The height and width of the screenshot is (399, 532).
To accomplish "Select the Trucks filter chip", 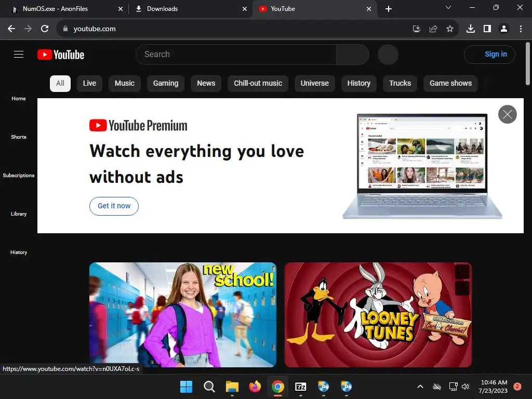I will click(400, 84).
